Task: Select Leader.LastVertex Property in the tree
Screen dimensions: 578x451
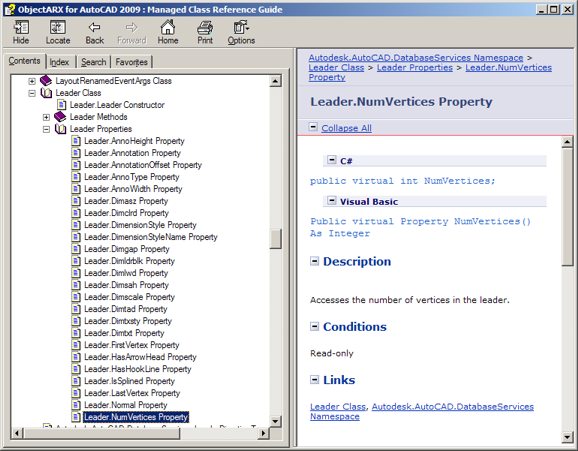Action: coord(132,393)
